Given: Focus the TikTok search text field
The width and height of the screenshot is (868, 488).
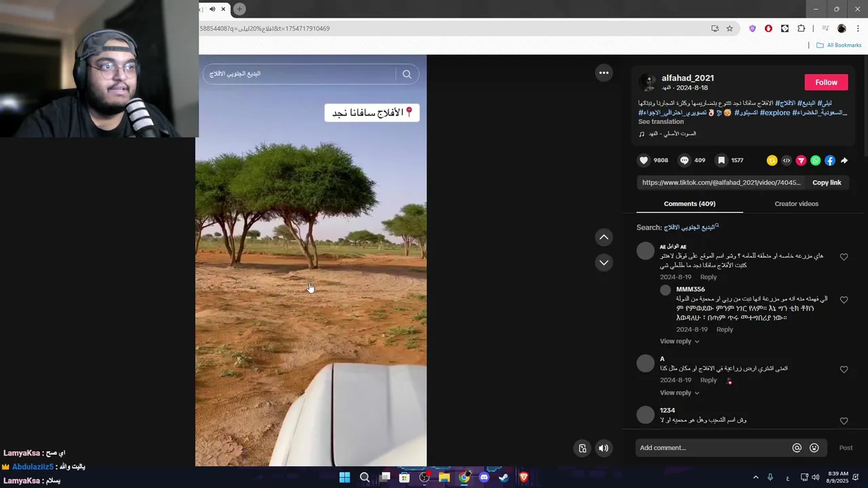Looking at the screenshot, I should [302, 74].
